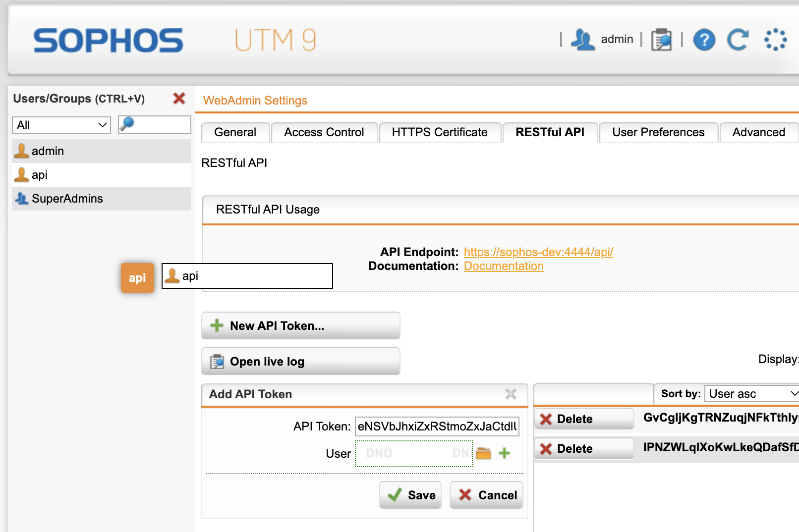Click the search magnifier in Users/Groups panel
799x532 pixels.
tap(127, 124)
